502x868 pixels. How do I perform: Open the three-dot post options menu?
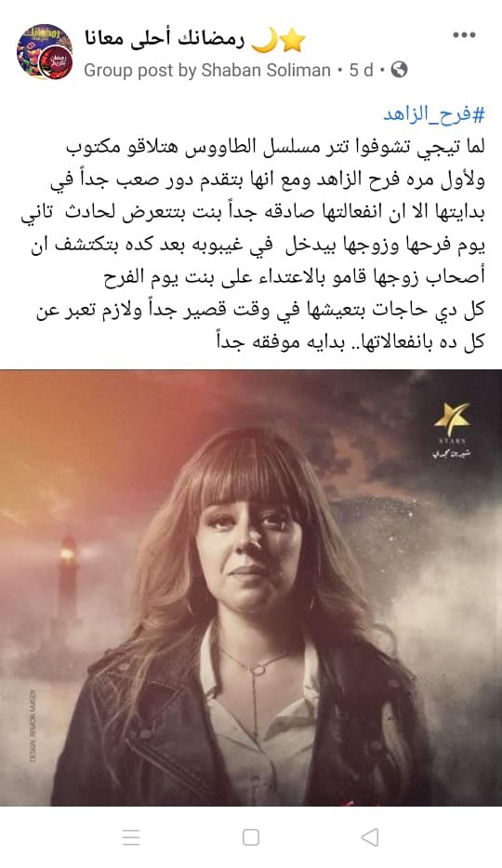(464, 35)
